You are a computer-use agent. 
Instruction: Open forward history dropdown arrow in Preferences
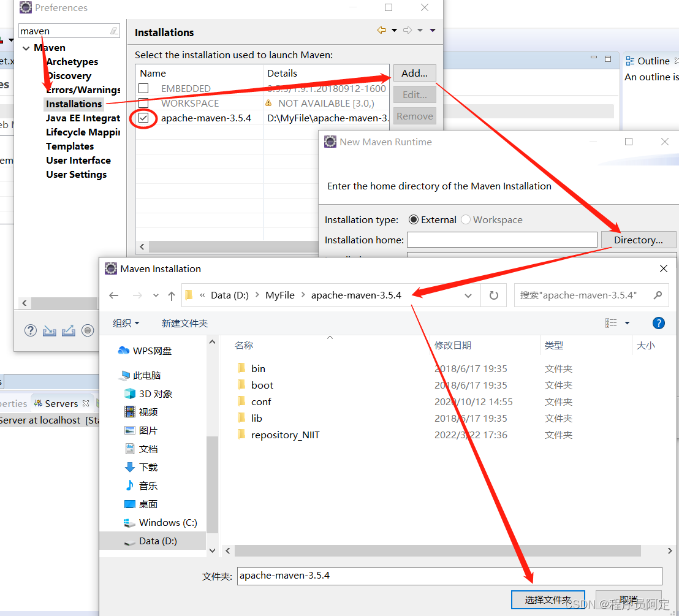click(x=420, y=30)
